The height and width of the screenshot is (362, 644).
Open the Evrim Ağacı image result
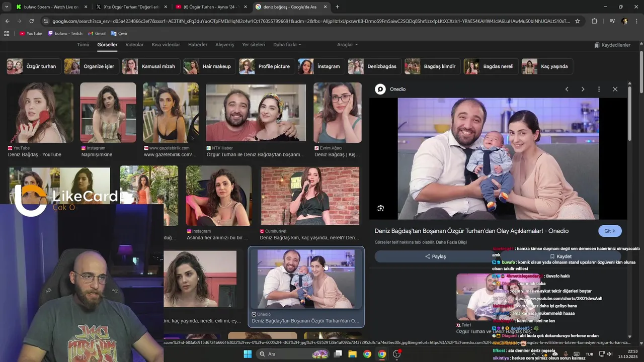click(337, 113)
